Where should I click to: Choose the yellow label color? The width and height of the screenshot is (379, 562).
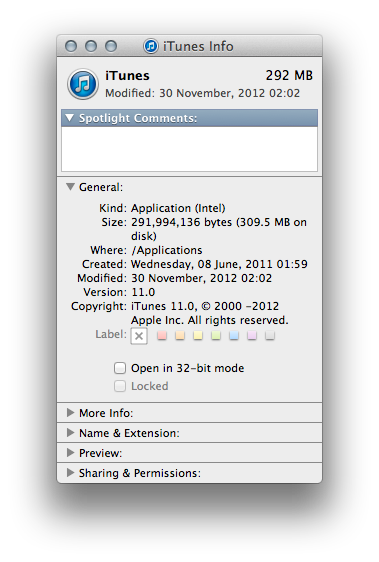(x=198, y=335)
